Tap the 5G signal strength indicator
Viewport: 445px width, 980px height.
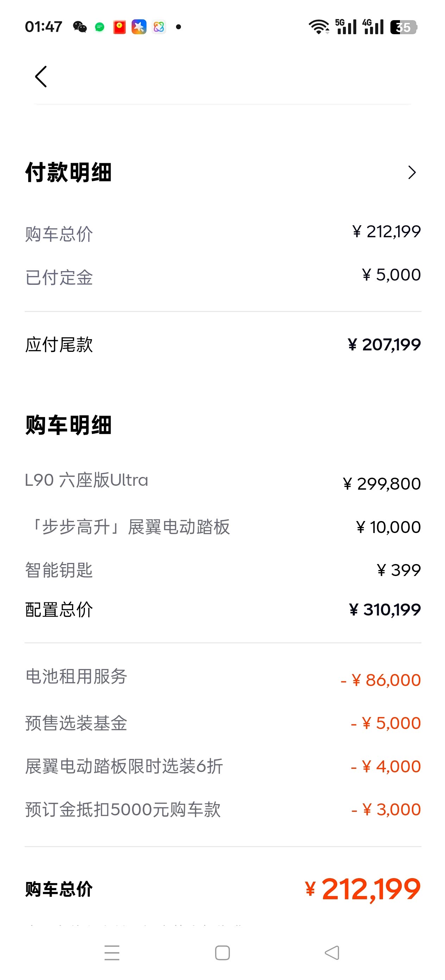[x=346, y=27]
